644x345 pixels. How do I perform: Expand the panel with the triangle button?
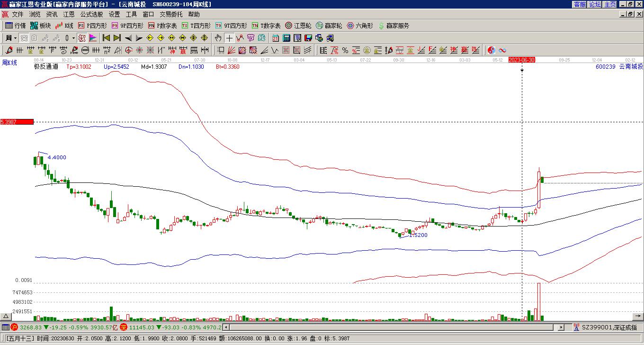[6, 317]
